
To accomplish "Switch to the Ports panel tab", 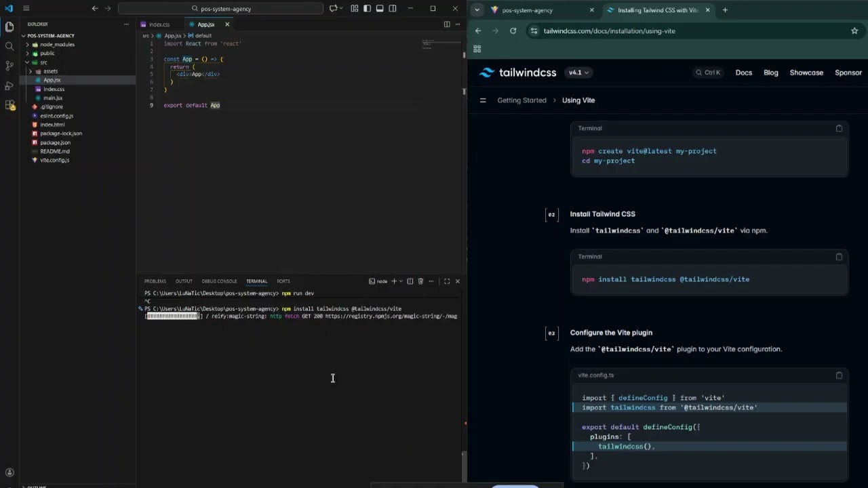I will 283,281.
